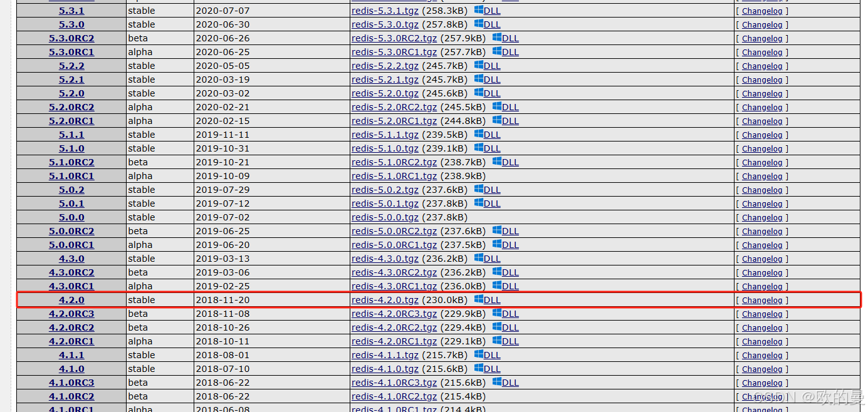Viewport: 868px width, 412px height.
Task: Open version 4.2.0 release link
Action: (71, 300)
